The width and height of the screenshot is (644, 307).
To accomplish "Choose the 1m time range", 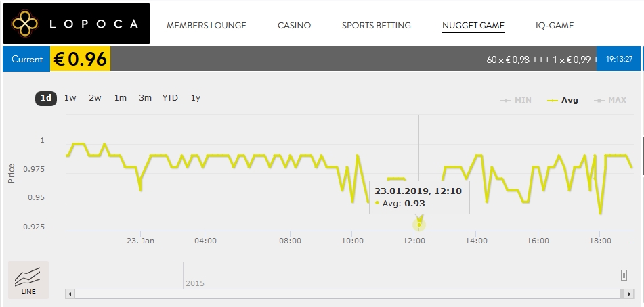I will click(120, 98).
